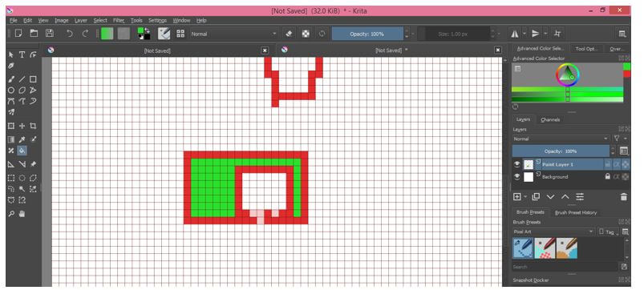Open Pixel Art brush tag dropdown
This screenshot has width=644, height=290.
pyautogui.click(x=553, y=232)
